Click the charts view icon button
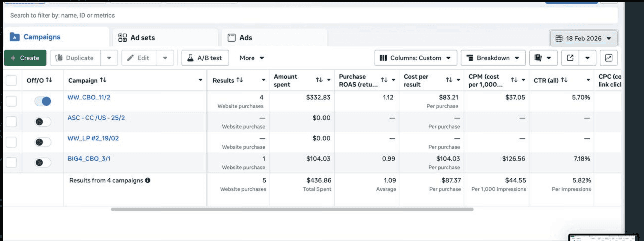 (x=609, y=58)
